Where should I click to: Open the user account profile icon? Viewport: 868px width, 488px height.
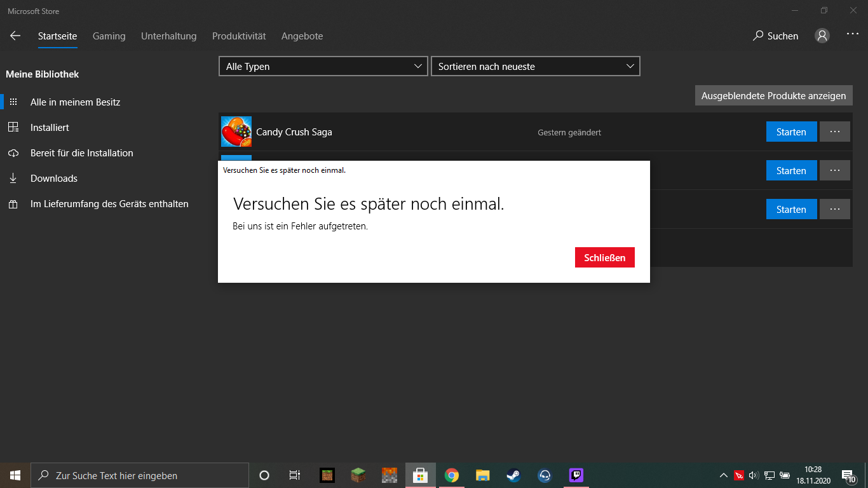click(822, 36)
